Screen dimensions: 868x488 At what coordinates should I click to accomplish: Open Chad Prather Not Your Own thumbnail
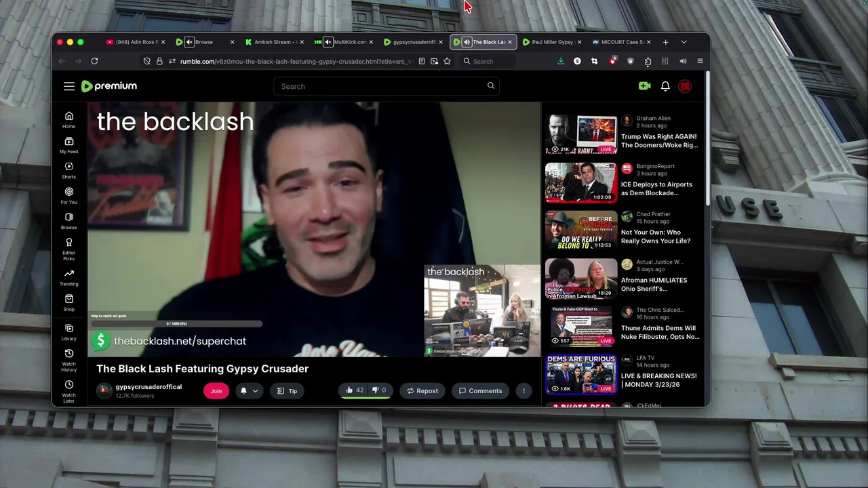pyautogui.click(x=581, y=230)
